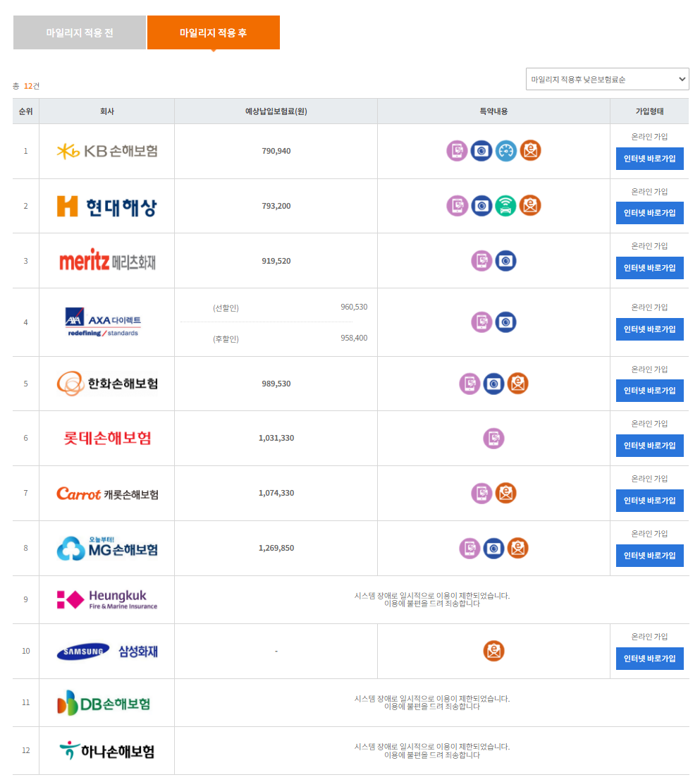Click the Heungkuk Fire & Marine logo
Screen dimensions: 700x782
[107, 599]
